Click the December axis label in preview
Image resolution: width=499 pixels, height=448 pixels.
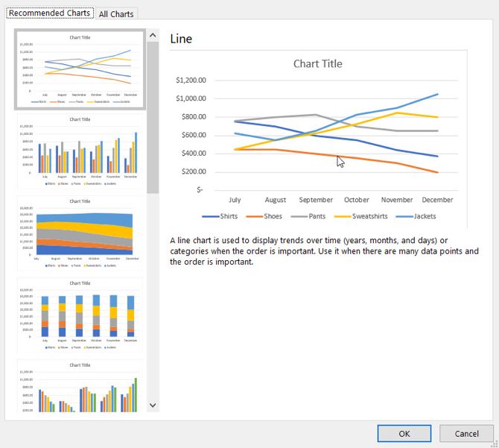tap(437, 200)
